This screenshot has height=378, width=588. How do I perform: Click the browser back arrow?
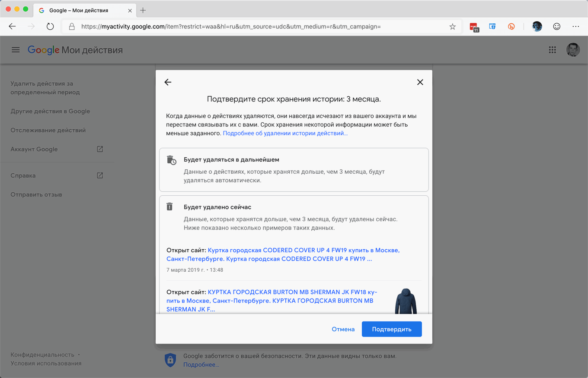(12, 27)
